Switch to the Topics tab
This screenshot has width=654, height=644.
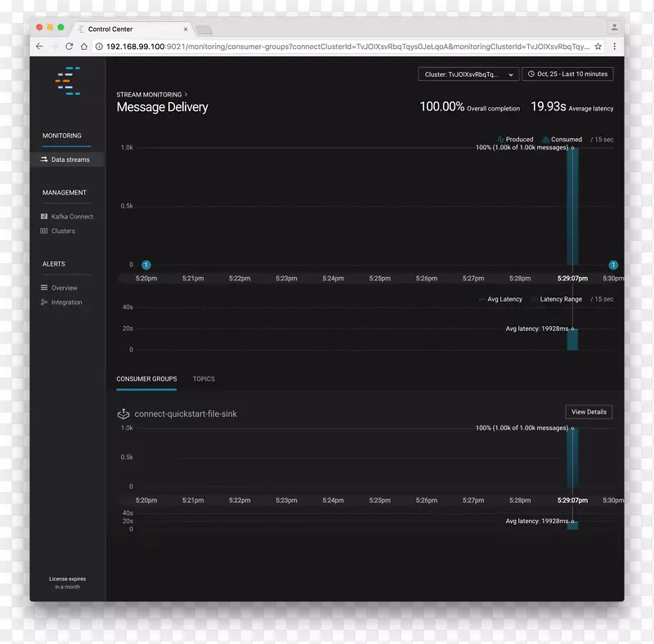tap(204, 379)
